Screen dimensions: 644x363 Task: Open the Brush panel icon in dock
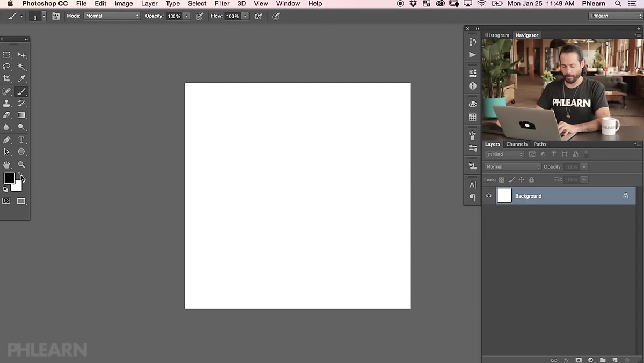pyautogui.click(x=472, y=135)
